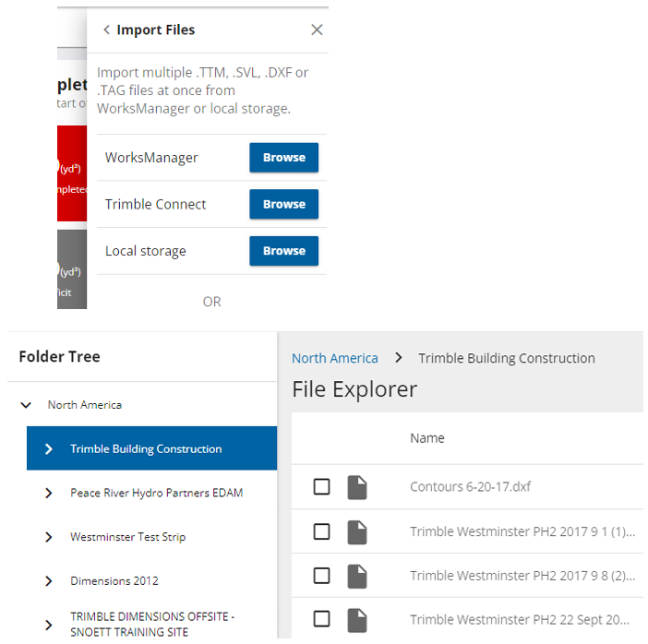Click file icon for PH2 2017 9 1 (1)
648x644 pixels.
[357, 532]
